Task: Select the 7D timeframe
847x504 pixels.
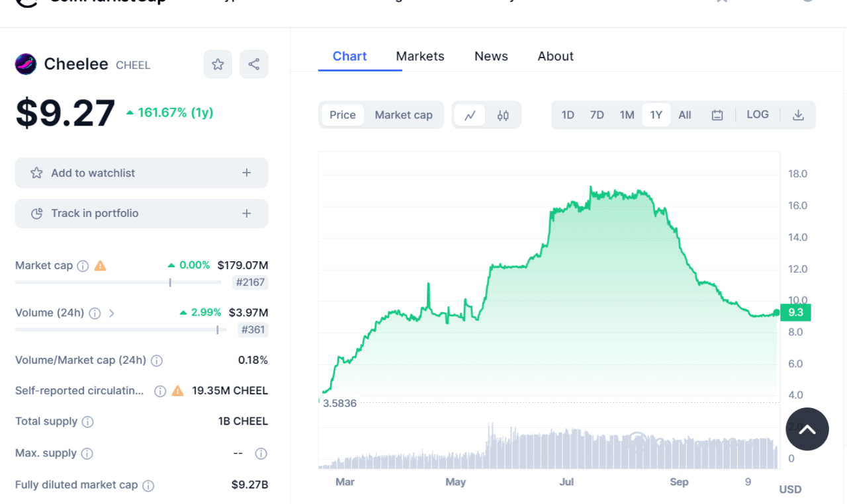Action: point(596,114)
